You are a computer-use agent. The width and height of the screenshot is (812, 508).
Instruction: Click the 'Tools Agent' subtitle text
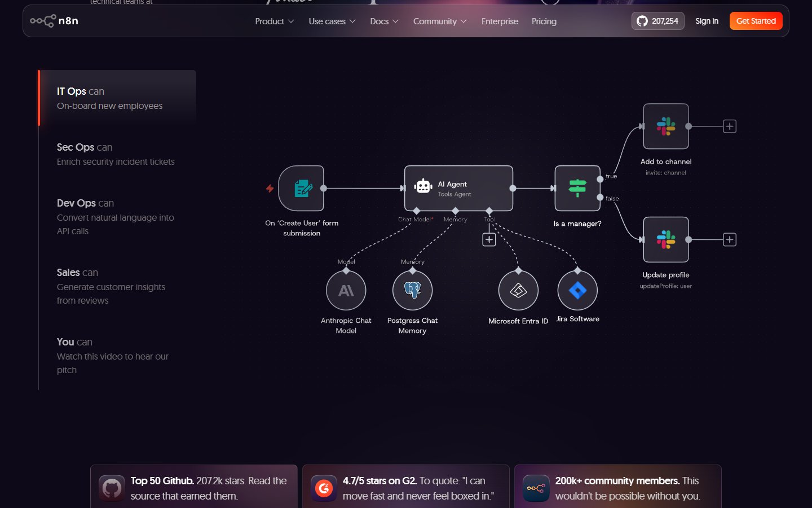454,194
